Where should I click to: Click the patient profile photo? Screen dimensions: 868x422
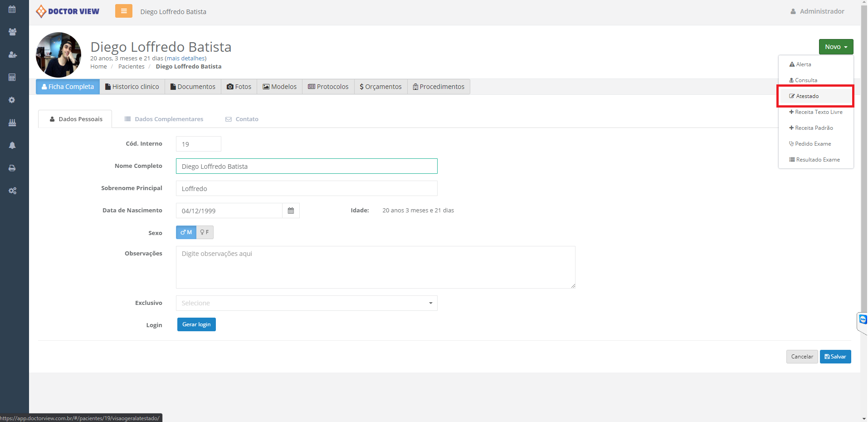(59, 55)
